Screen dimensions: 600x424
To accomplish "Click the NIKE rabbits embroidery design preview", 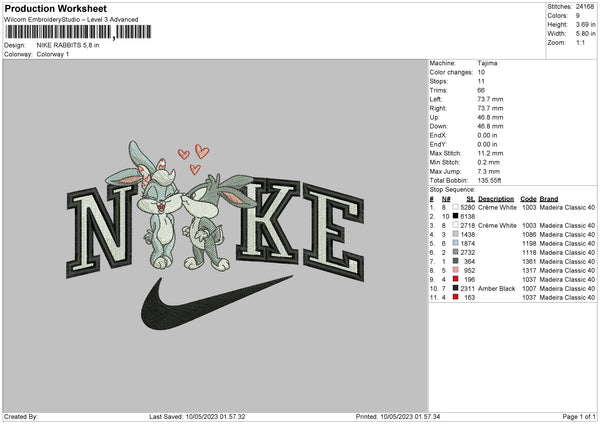I will (215, 235).
